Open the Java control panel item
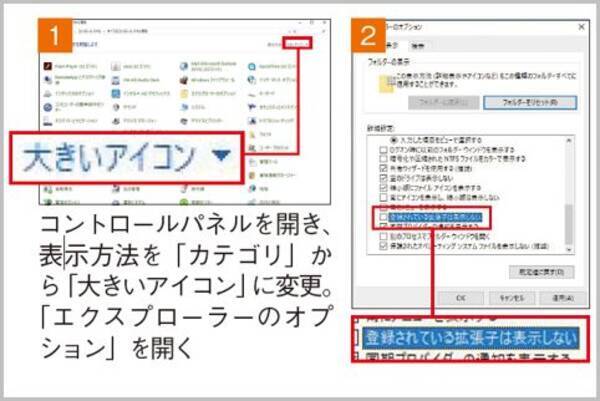This screenshot has width=600, height=401. tap(131, 66)
